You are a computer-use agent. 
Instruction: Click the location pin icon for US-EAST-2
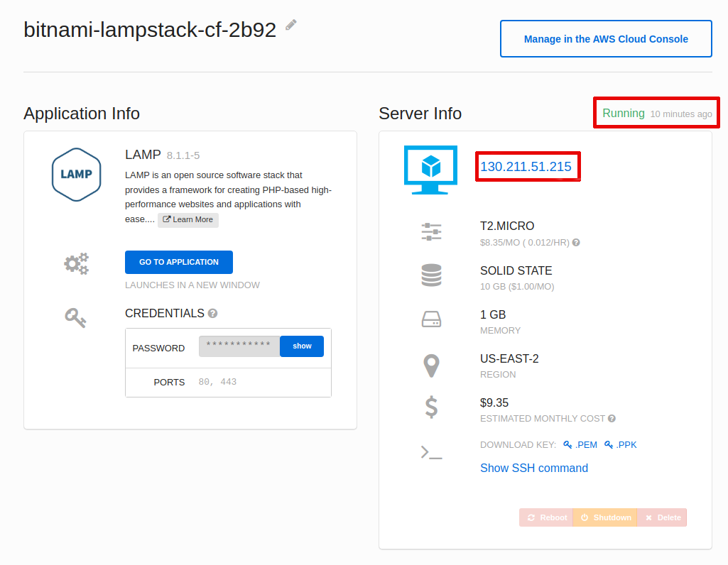[x=431, y=366]
